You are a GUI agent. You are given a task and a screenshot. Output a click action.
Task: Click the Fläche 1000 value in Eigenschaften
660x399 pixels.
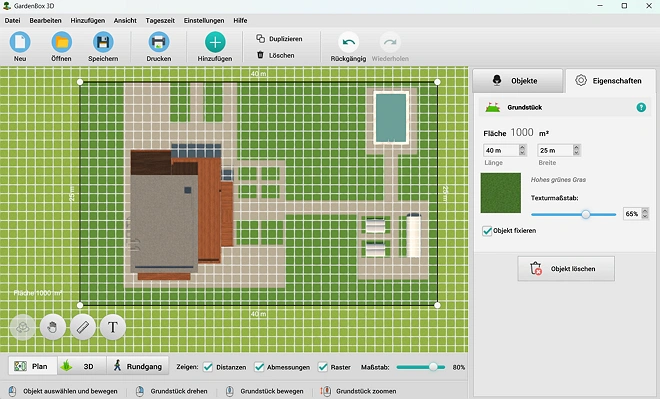click(522, 133)
